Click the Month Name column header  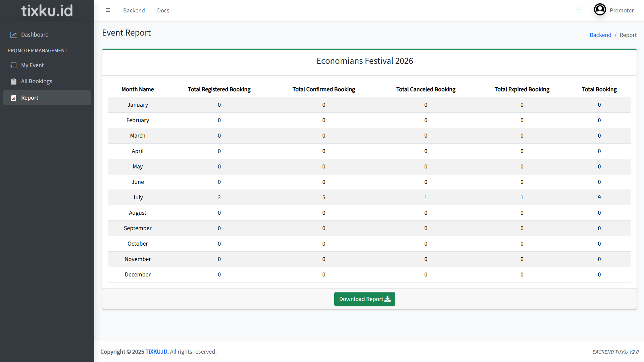(138, 89)
